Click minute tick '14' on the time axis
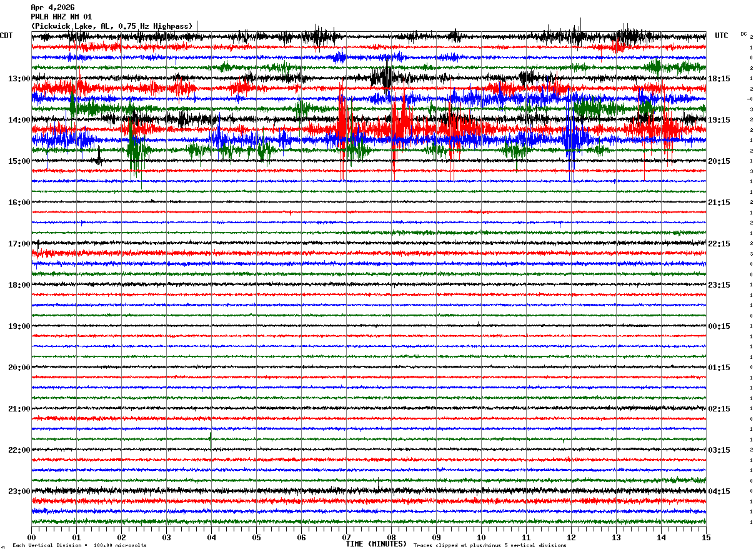 661,537
